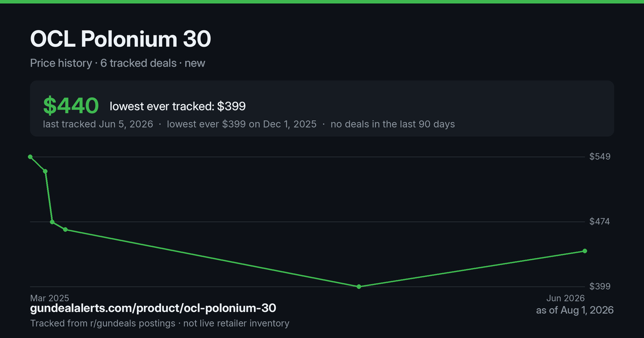Viewport: 644px width, 338px height.
Task: Click the 'lowest ever tracked: $399' text
Action: [x=178, y=106]
